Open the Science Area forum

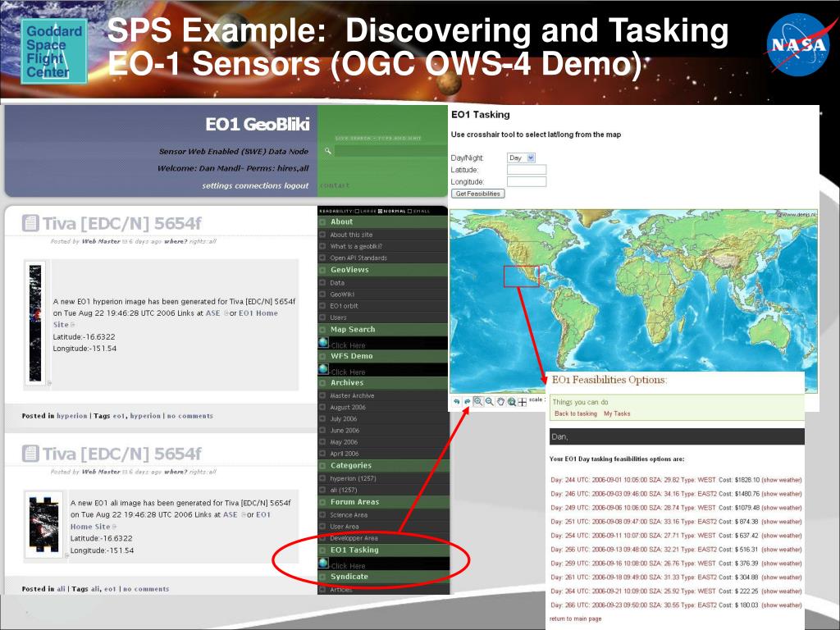pyautogui.click(x=349, y=515)
